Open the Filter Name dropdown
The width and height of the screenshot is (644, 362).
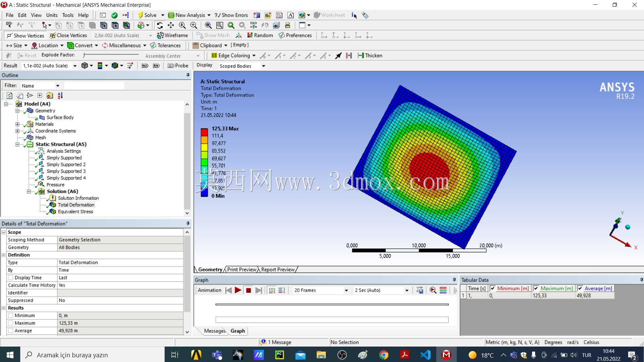pos(58,86)
